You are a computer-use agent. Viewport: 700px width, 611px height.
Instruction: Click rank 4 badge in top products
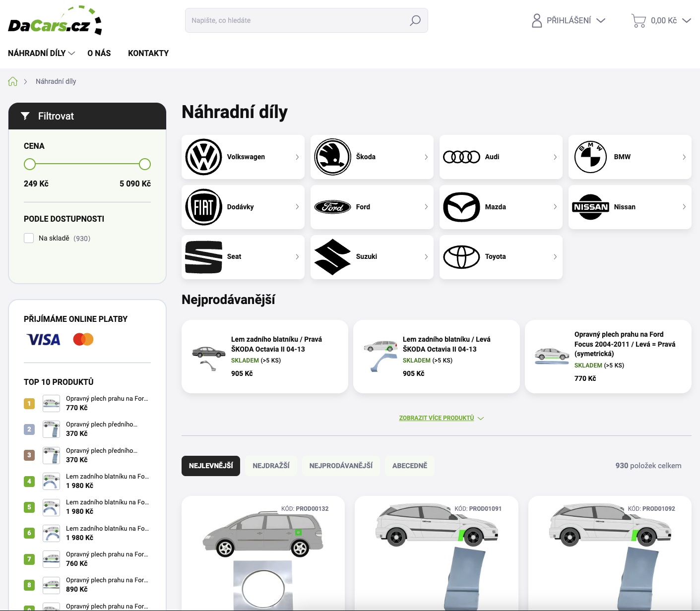29,481
